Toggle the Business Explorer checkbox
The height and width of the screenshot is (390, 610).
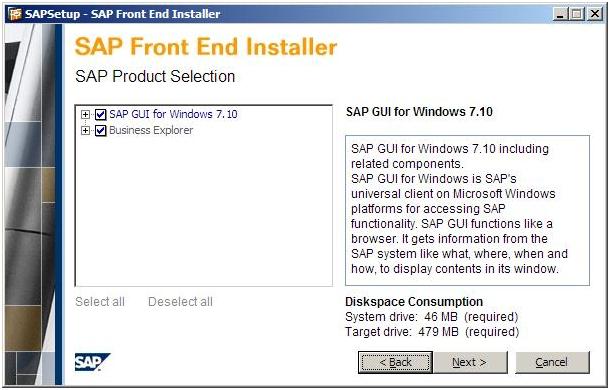pos(100,130)
